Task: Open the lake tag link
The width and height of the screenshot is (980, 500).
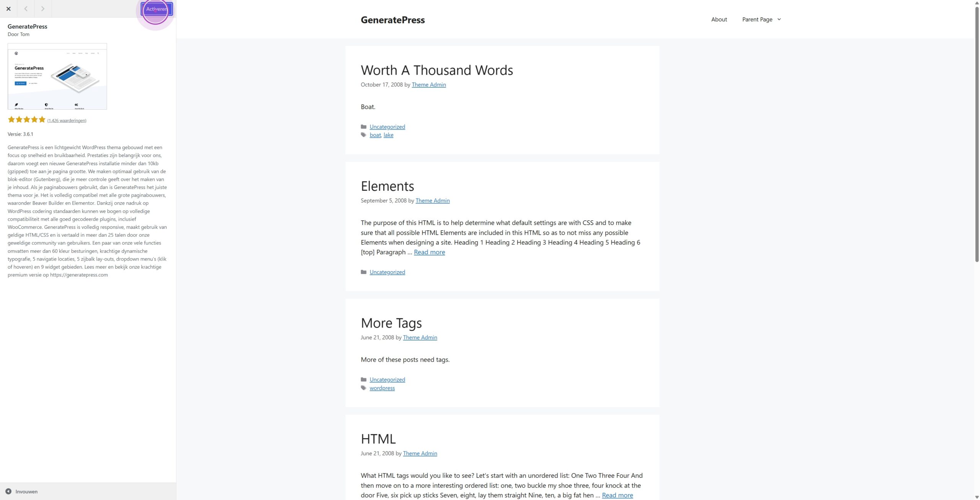Action: 388,135
